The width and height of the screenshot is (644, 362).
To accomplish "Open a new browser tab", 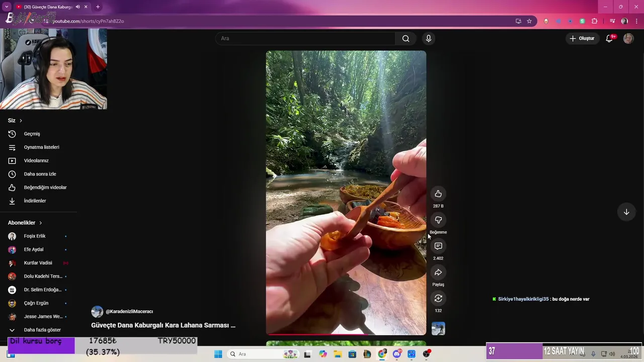I will pyautogui.click(x=98, y=7).
